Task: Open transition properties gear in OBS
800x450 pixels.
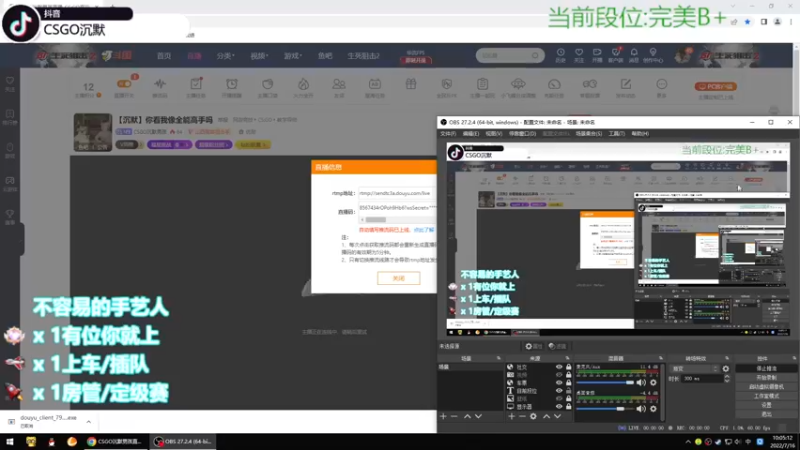Action: pyautogui.click(x=726, y=368)
